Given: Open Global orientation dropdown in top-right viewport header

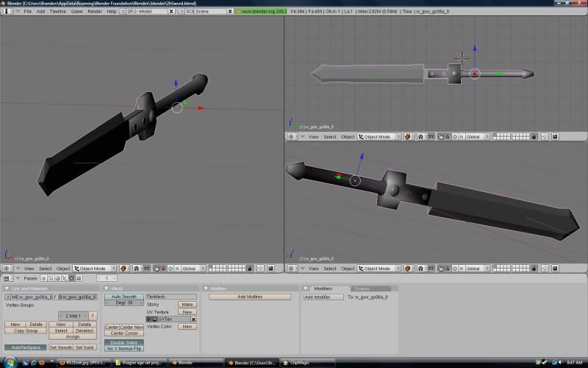Looking at the screenshot, I should click(x=478, y=137).
